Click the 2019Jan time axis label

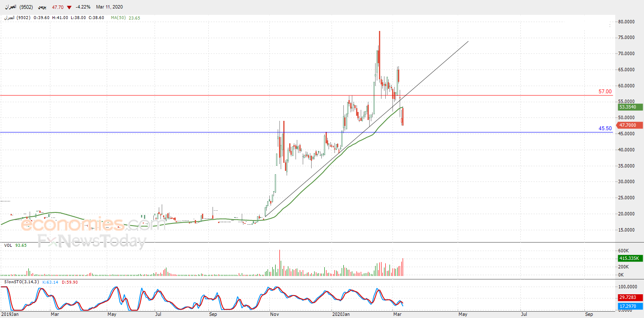9,315
